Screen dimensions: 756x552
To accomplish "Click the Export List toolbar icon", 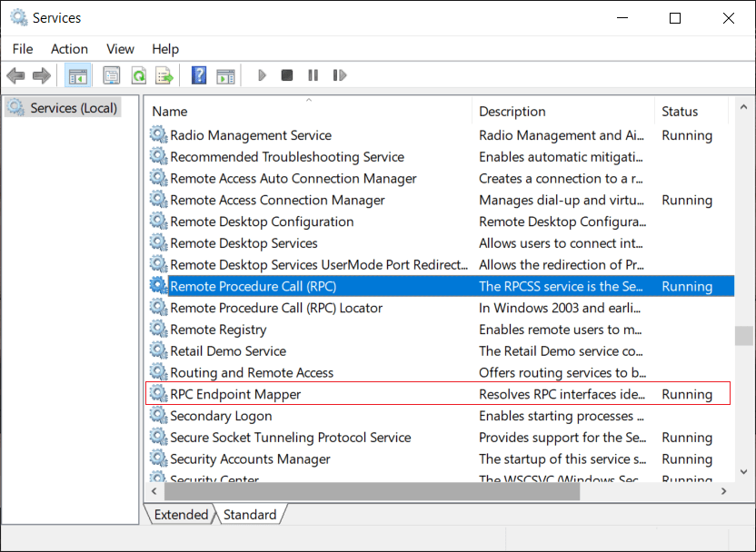I will [x=164, y=74].
